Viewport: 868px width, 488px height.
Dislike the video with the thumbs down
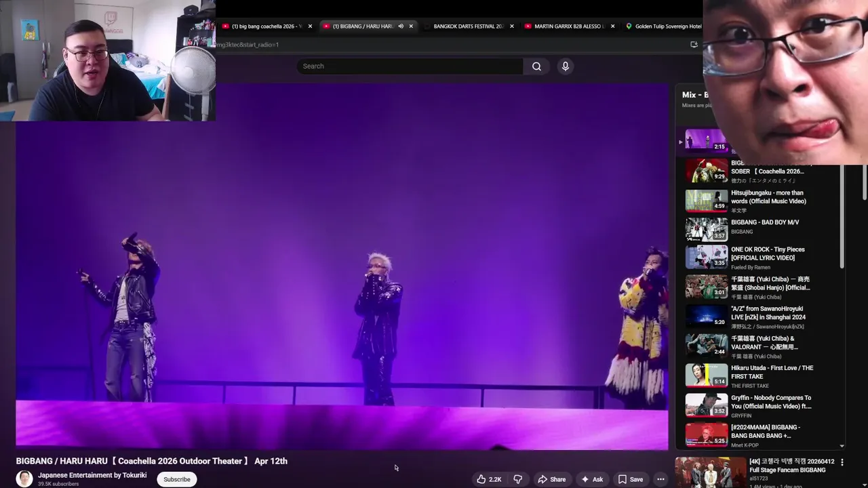point(517,479)
